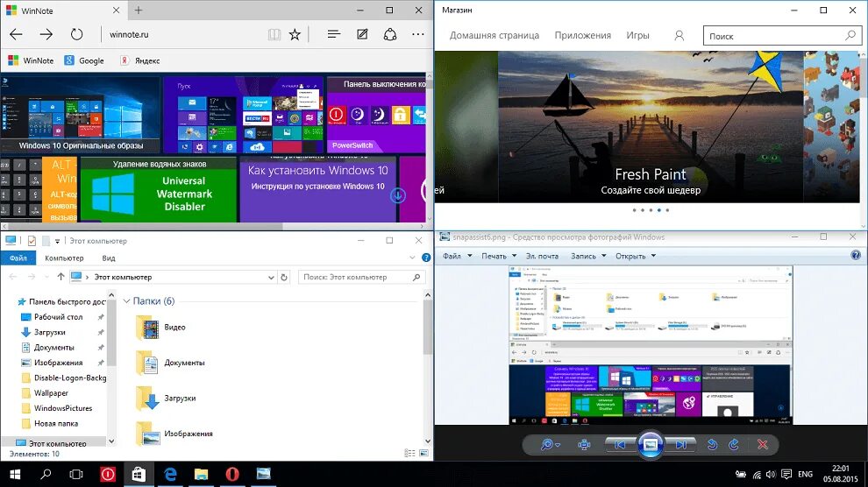This screenshot has width=868, height=487.
Task: Open Вид ribbon tab in Explorer
Action: click(109, 258)
